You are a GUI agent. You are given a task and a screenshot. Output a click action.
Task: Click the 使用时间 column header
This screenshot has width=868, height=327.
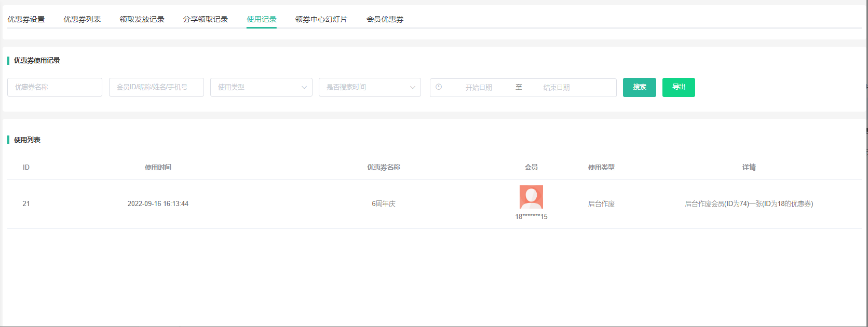click(158, 167)
